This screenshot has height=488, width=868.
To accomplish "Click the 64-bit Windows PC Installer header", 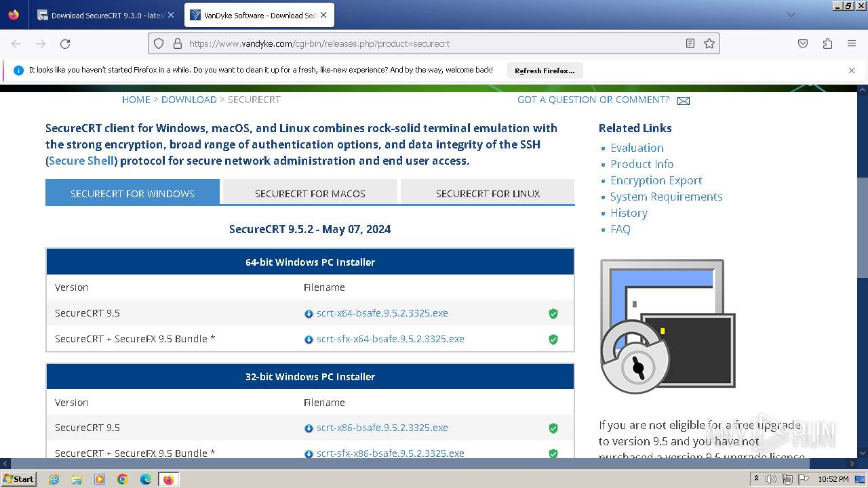I will (310, 262).
